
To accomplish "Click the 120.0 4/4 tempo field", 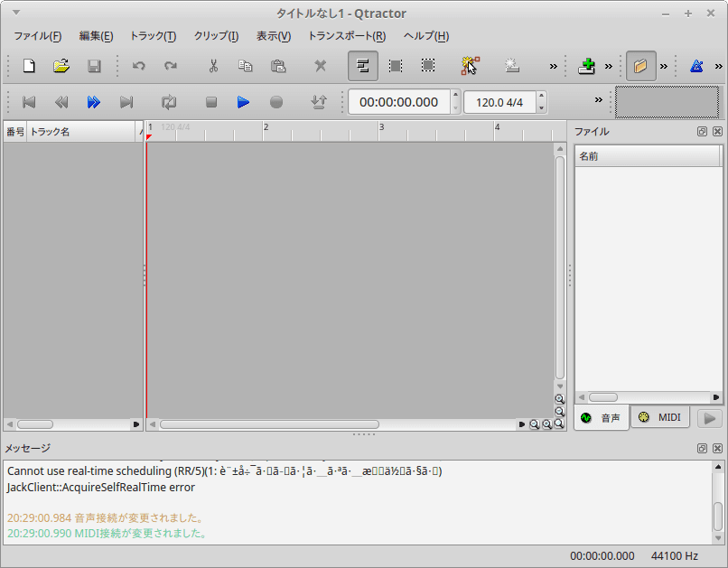I will pos(499,102).
